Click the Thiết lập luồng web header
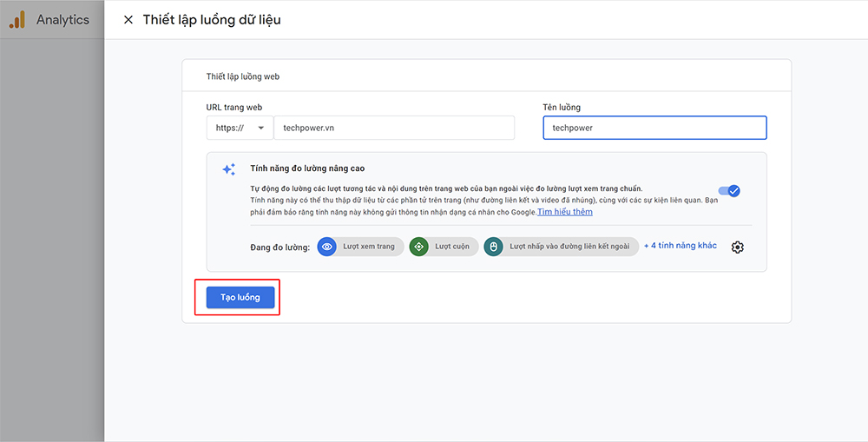 pyautogui.click(x=242, y=76)
